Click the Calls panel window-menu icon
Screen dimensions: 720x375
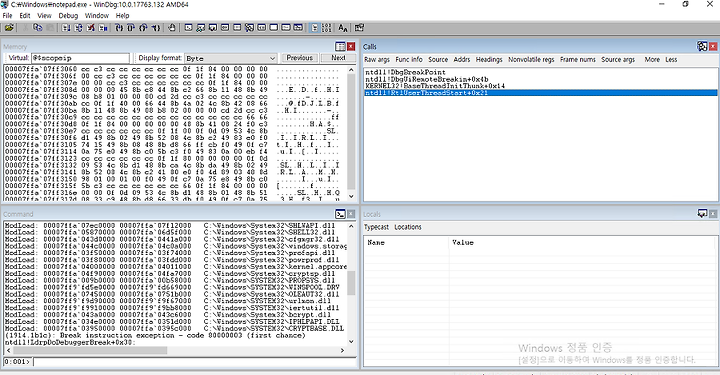pos(702,46)
